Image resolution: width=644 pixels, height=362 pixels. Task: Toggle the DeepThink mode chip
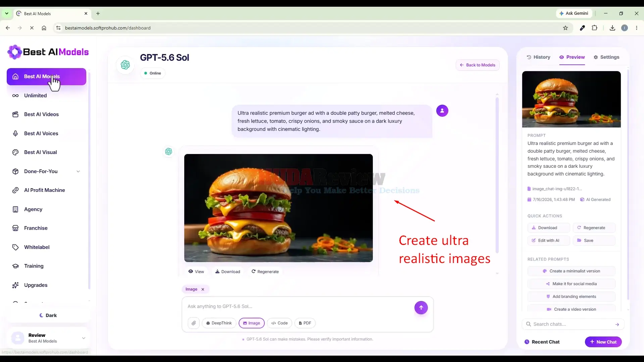(x=219, y=323)
